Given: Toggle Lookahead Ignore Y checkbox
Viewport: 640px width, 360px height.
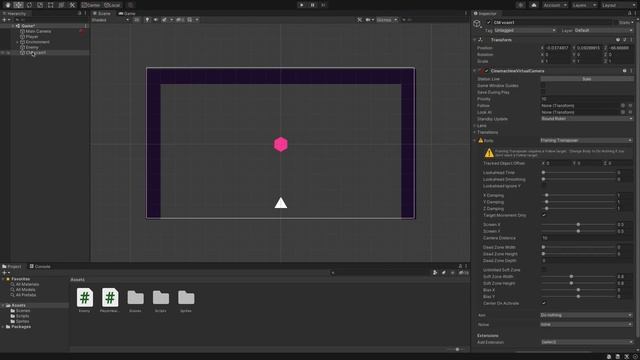Looking at the screenshot, I should pos(544,186).
